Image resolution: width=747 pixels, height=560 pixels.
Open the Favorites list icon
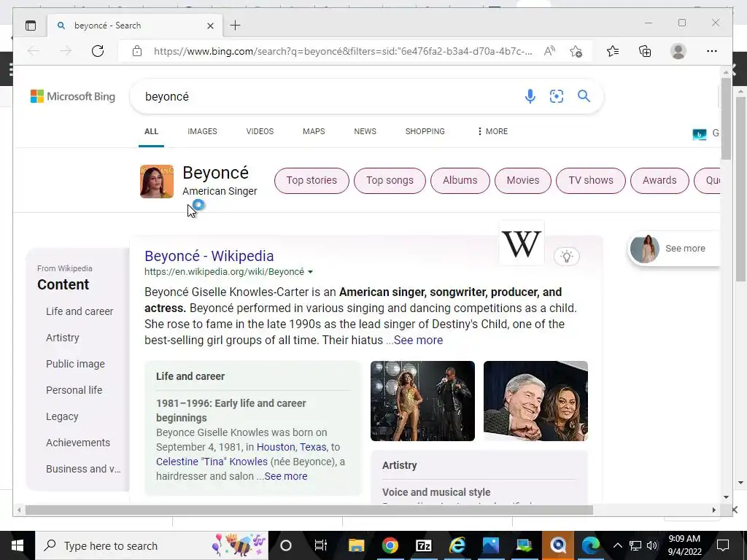[x=613, y=51]
